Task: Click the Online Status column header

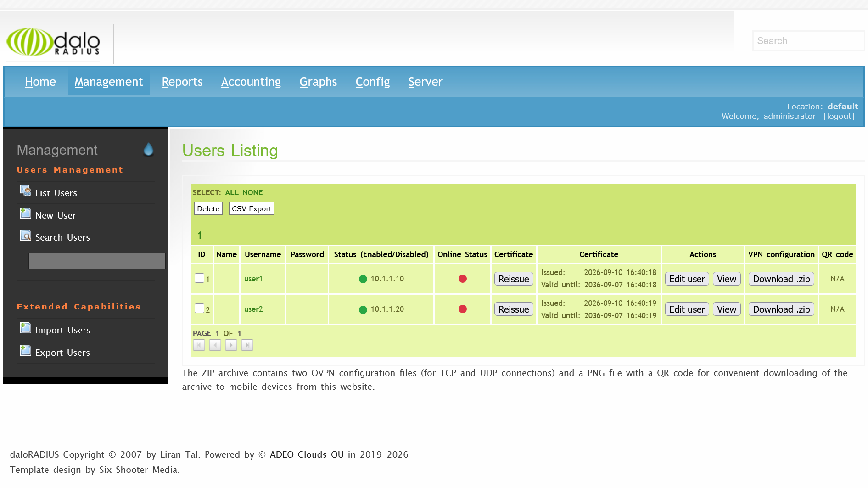Action: (462, 254)
